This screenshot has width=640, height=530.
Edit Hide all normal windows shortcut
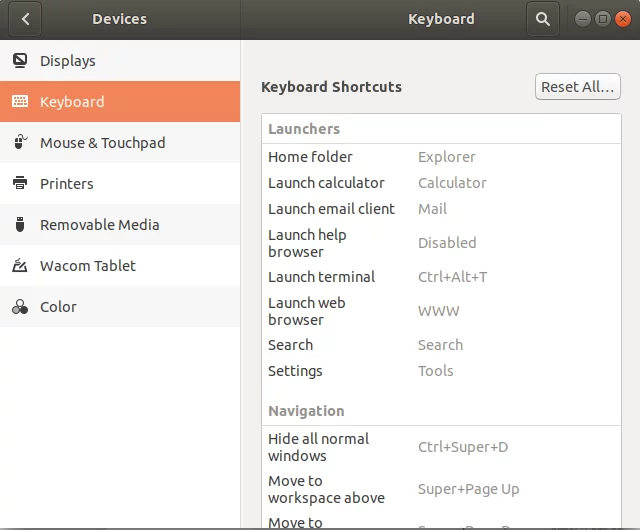pos(441,447)
